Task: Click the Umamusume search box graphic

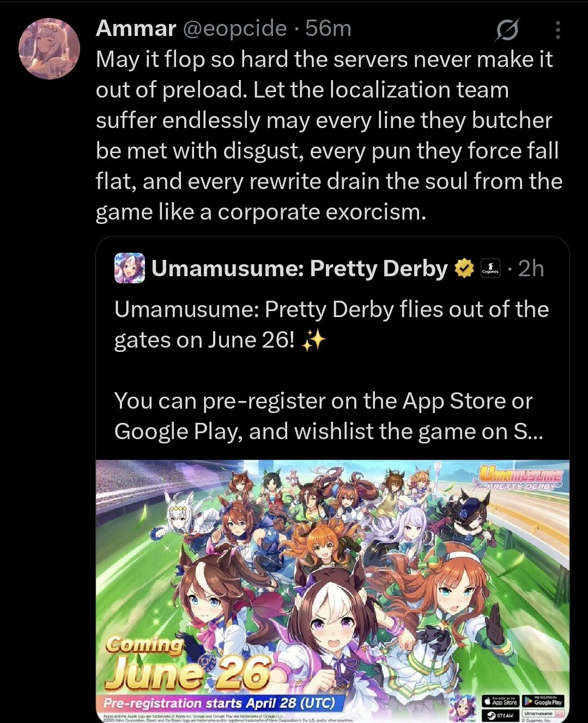Action: (x=543, y=713)
